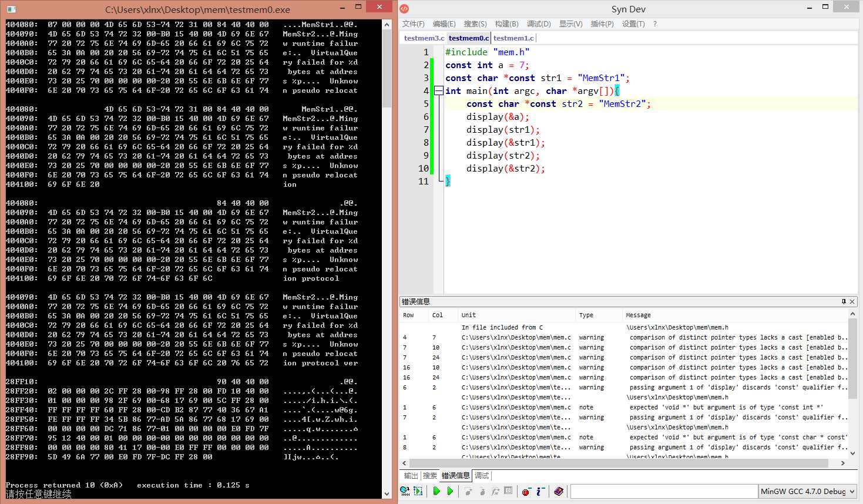Viewport: 863px width, 504px height.
Task: Open the 设置(T) menu
Action: 633,24
